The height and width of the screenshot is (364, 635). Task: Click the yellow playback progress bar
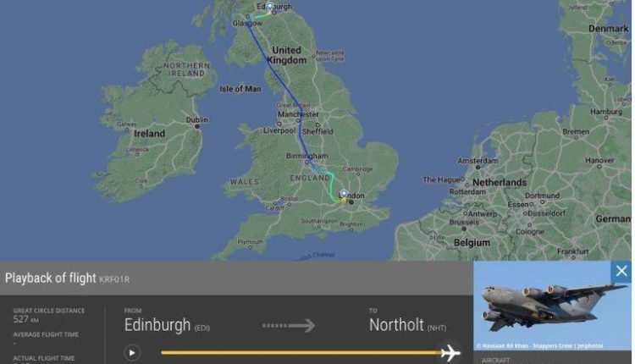click(301, 353)
